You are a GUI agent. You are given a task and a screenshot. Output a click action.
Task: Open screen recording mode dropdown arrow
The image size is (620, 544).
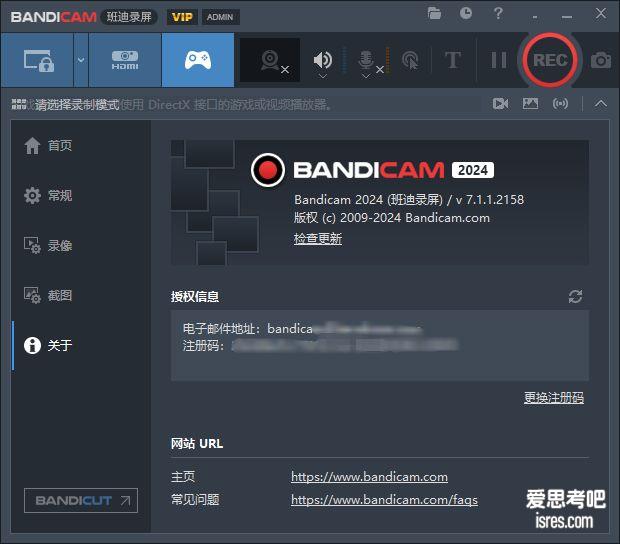81,60
